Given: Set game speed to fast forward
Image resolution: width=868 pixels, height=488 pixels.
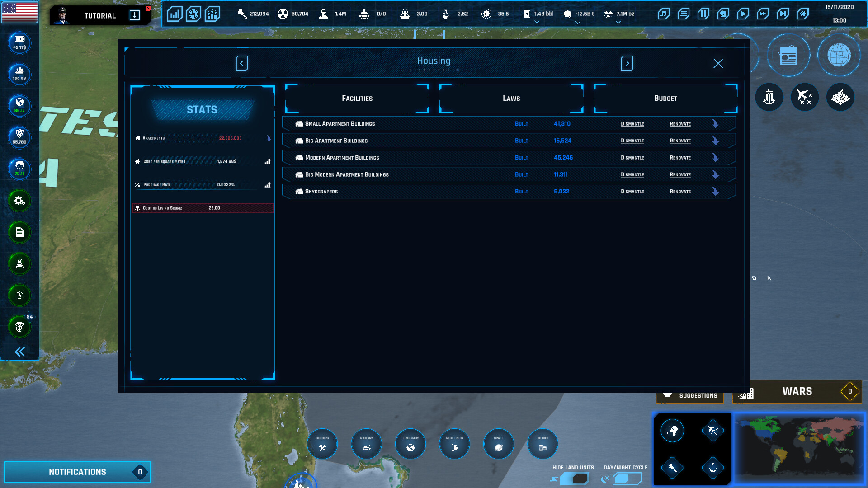Looking at the screenshot, I should coord(763,14).
